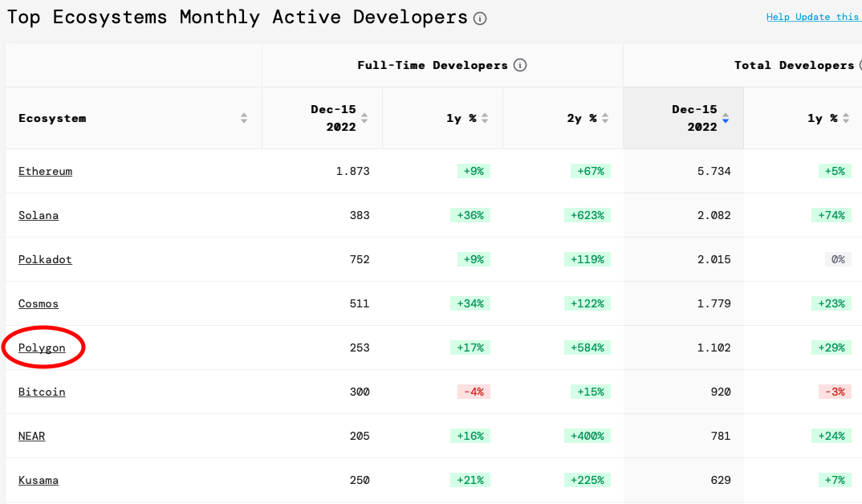Open the Ethereum ecosystem link

(45, 172)
